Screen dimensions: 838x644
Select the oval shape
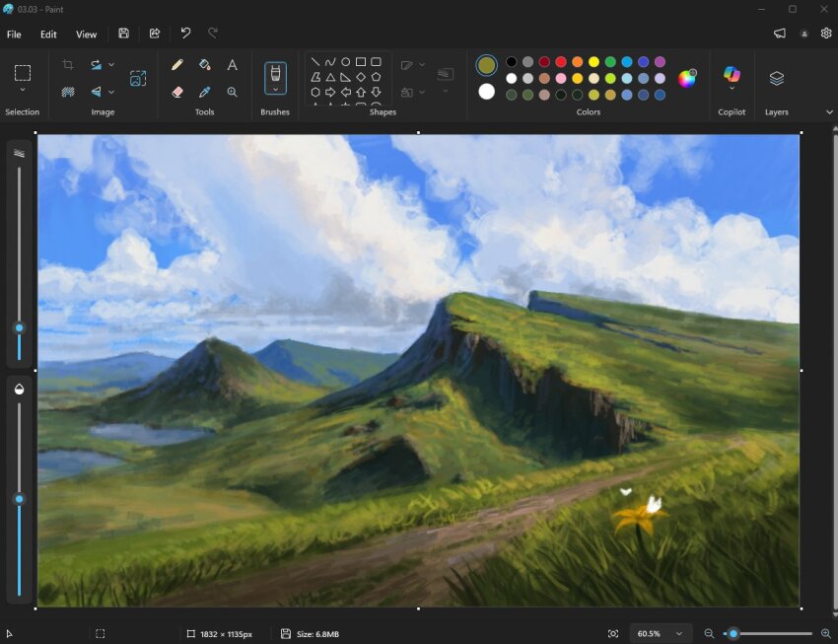(x=346, y=60)
